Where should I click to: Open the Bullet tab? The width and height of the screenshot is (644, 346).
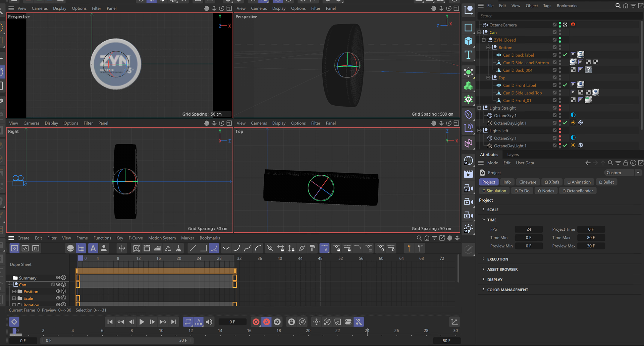606,182
